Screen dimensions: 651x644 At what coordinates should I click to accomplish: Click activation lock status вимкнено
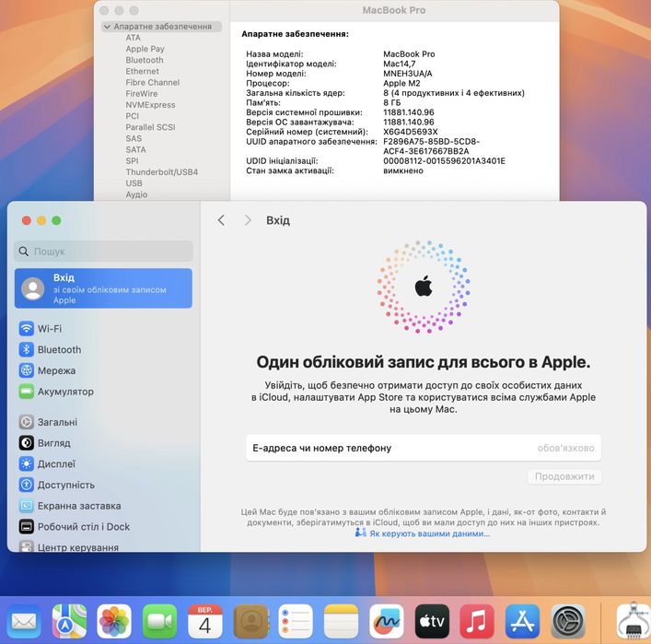[402, 170]
